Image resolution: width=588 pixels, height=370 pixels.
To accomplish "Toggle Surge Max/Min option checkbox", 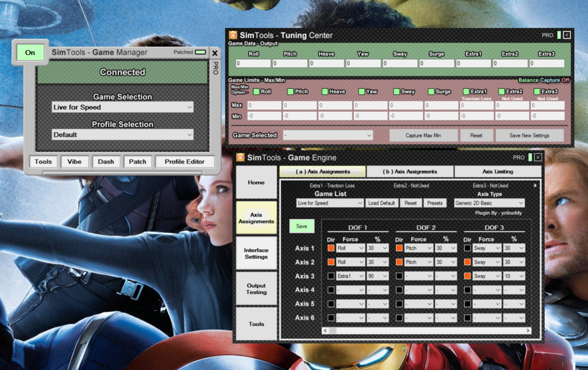I will tap(431, 91).
